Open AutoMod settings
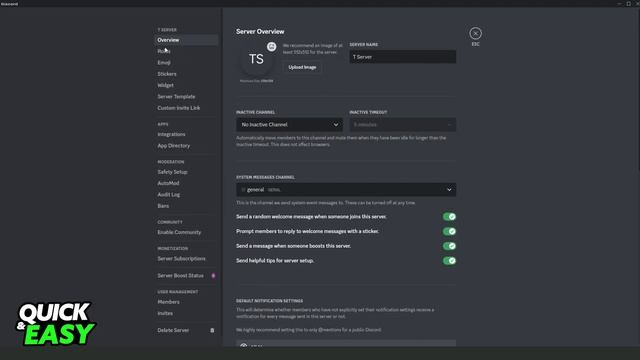Image resolution: width=640 pixels, height=360 pixels. [x=187, y=183]
